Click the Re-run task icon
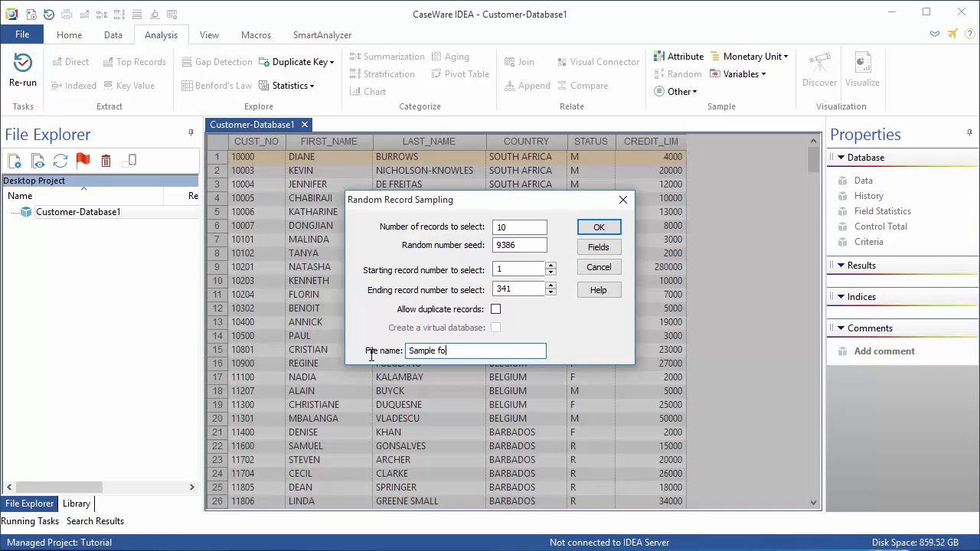980x551 pixels. 23,64
